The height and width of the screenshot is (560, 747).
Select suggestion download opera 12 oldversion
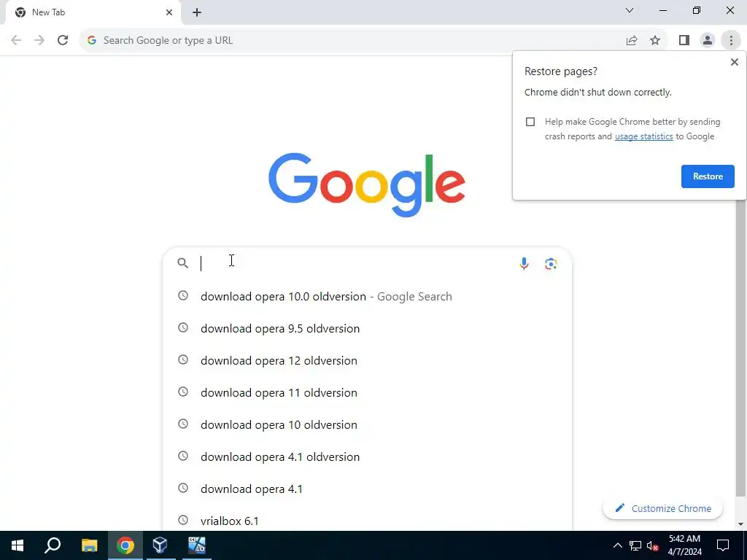click(x=367, y=360)
